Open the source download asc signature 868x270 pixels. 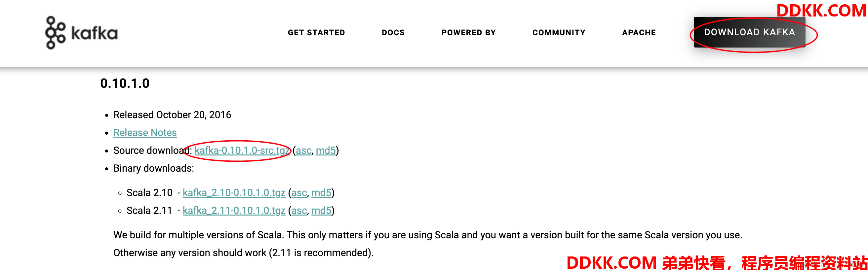tap(303, 151)
